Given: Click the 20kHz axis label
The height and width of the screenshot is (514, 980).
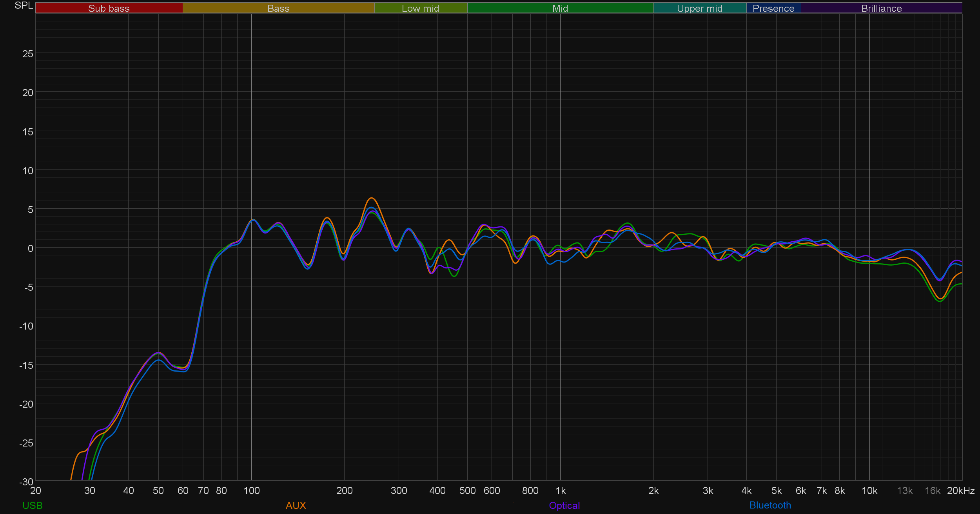Looking at the screenshot, I should [960, 490].
